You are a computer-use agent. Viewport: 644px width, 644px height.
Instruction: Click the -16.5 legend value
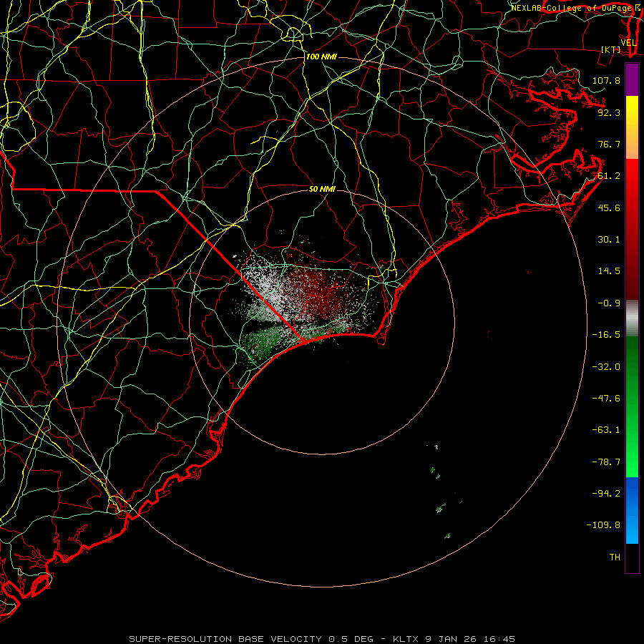[x=606, y=335]
